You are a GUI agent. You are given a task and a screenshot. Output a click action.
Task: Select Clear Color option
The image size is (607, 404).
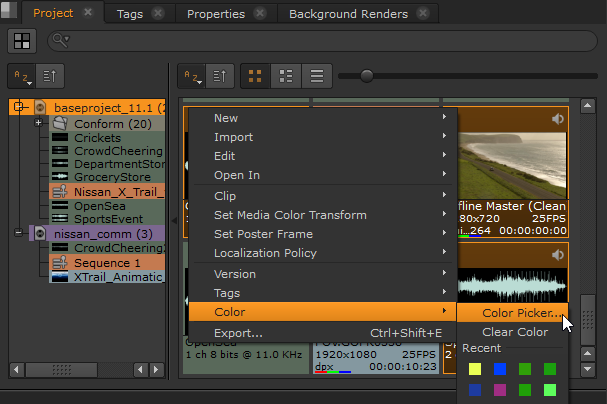[x=514, y=332]
